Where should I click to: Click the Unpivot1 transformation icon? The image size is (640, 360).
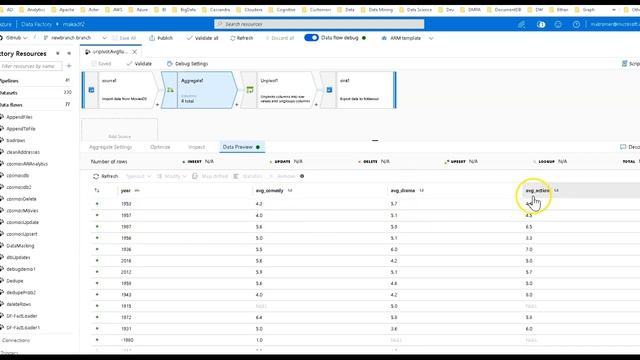pyautogui.click(x=250, y=90)
